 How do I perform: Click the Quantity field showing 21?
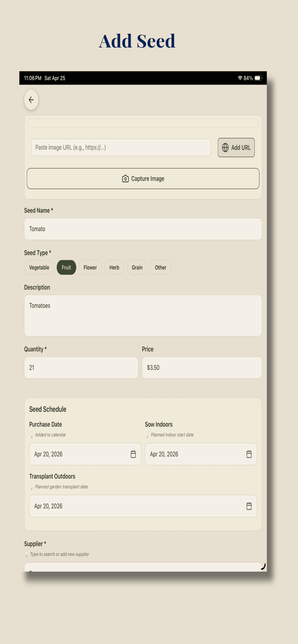coord(81,367)
